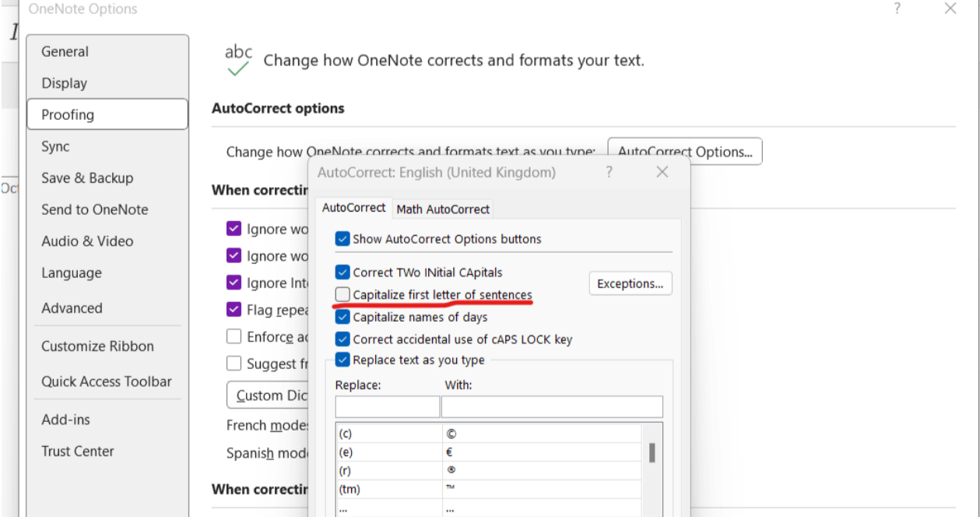This screenshot has width=980, height=517.
Task: Disable correcting accidental cAPS LOCK use
Action: (342, 339)
